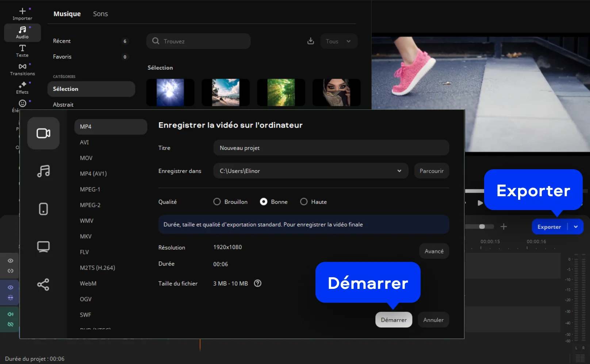Mute the audio track speaker toggle

tap(11, 314)
